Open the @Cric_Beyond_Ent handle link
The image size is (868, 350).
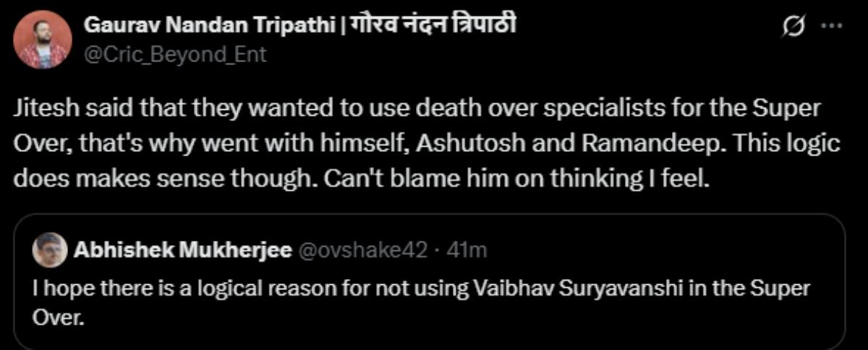coord(176,54)
